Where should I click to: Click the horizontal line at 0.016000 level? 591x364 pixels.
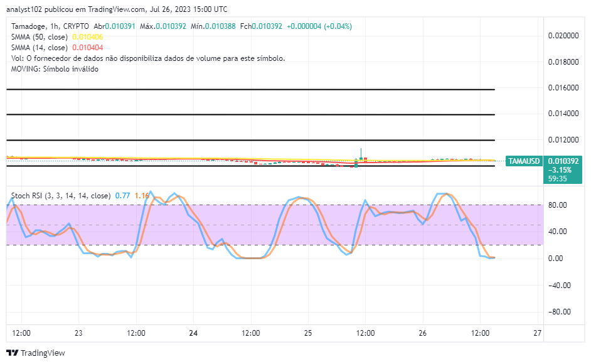[x=251, y=89]
